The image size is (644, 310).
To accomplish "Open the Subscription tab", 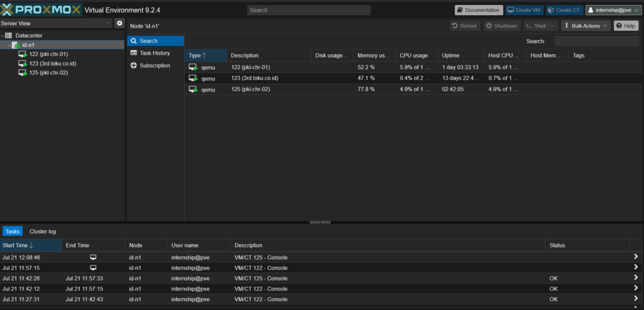I will pos(156,65).
